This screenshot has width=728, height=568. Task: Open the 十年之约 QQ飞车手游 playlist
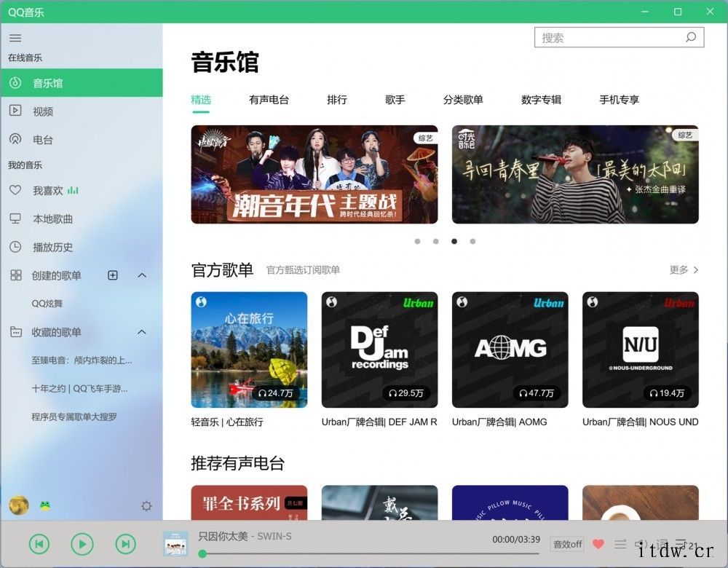[79, 388]
